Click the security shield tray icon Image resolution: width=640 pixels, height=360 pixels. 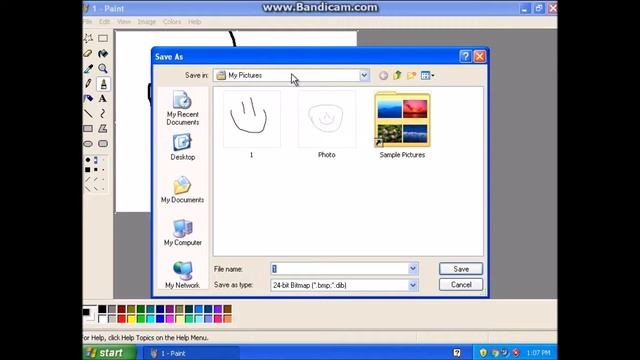483,353
